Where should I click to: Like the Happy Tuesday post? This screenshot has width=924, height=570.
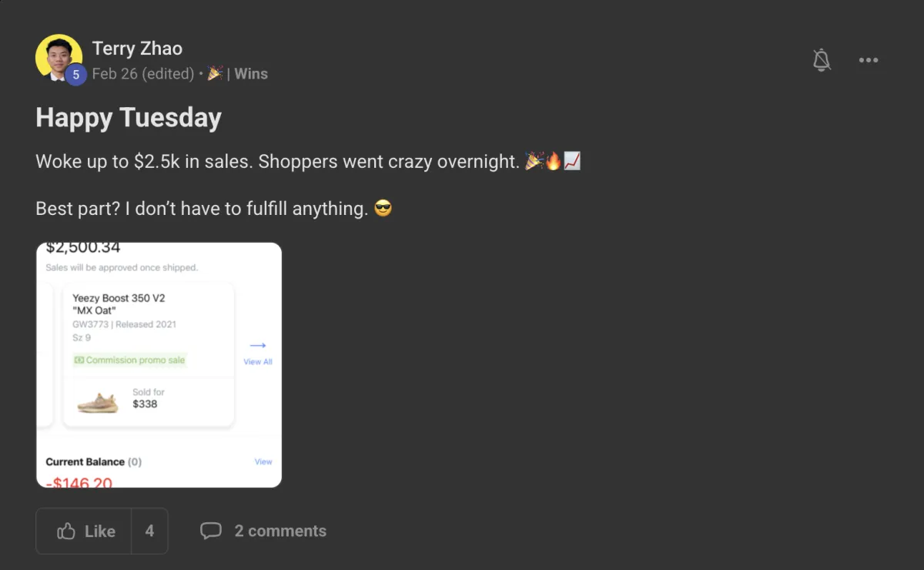(84, 531)
